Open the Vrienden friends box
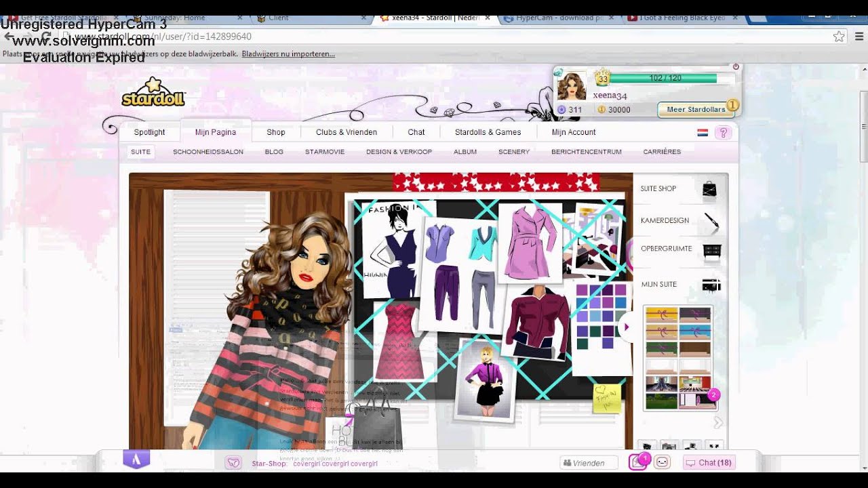Screen dimensions: 868x488 [x=589, y=463]
